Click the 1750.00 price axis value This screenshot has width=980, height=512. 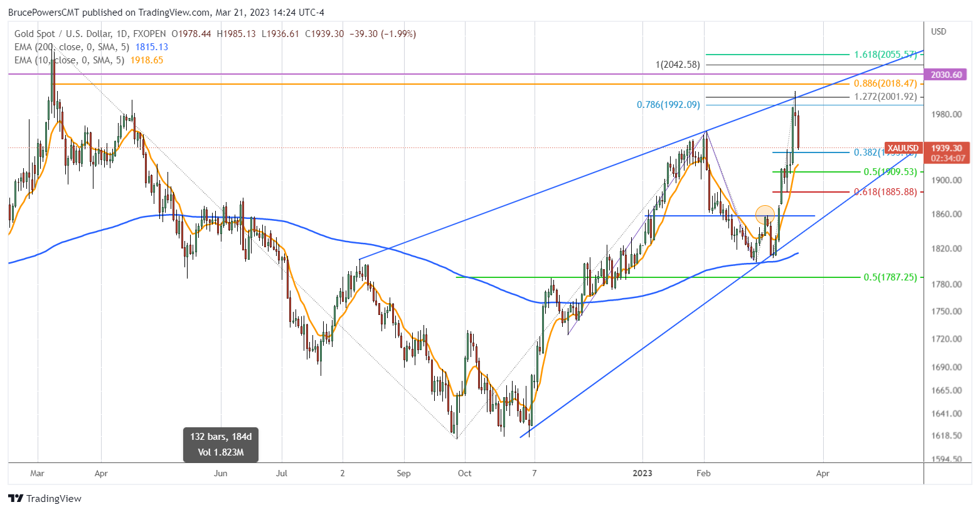[x=946, y=311]
